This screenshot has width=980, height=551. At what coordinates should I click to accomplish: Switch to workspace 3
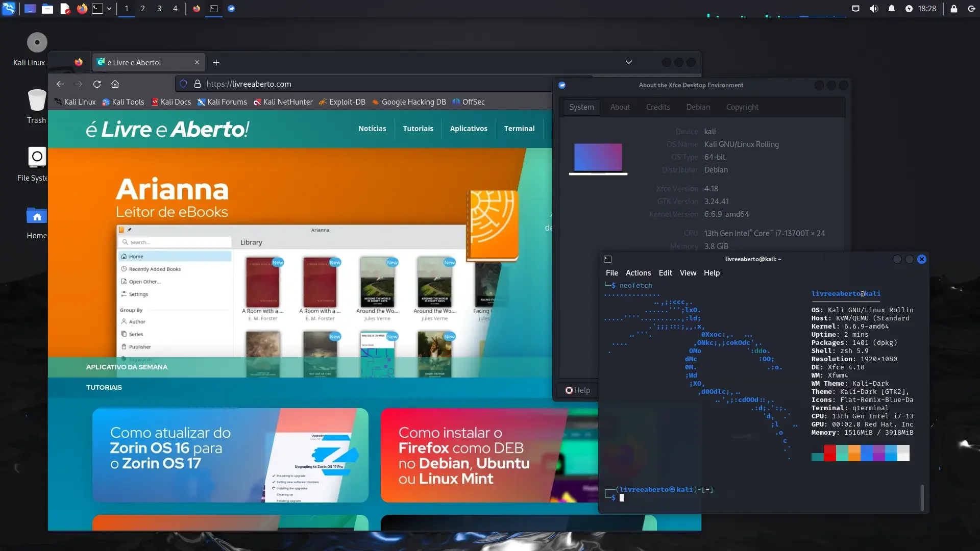[x=159, y=9]
